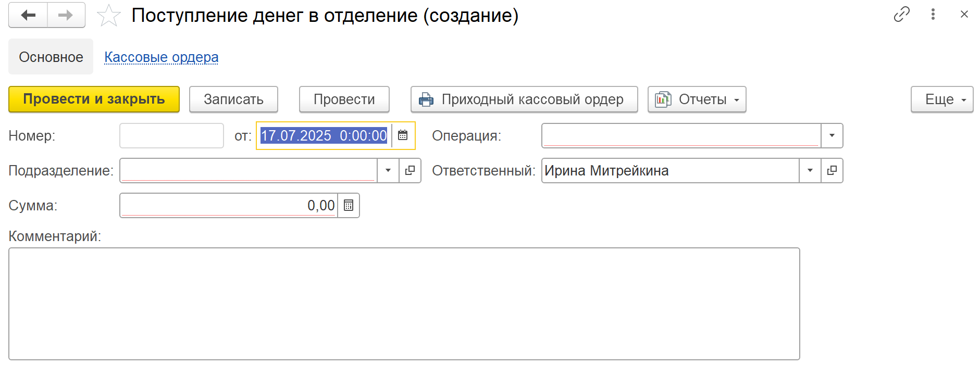Open selected Подразделение item with open icon
Screen dimensions: 980x365
tap(410, 171)
